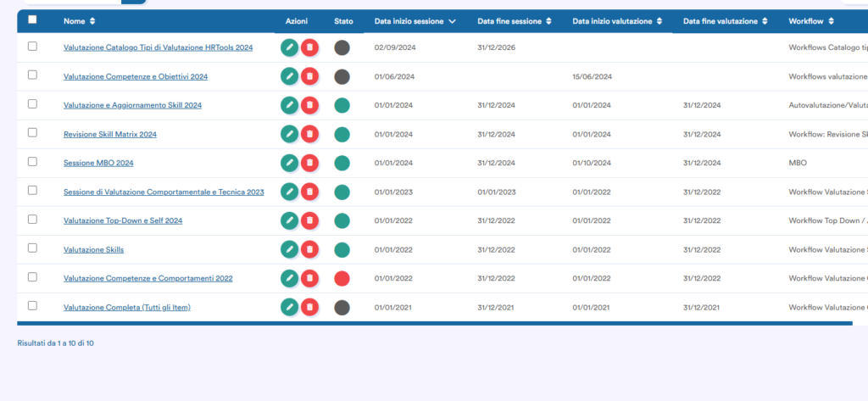This screenshot has height=401, width=868.
Task: Click the Risultati da 1 a 10 di 10 text
Action: 55,343
